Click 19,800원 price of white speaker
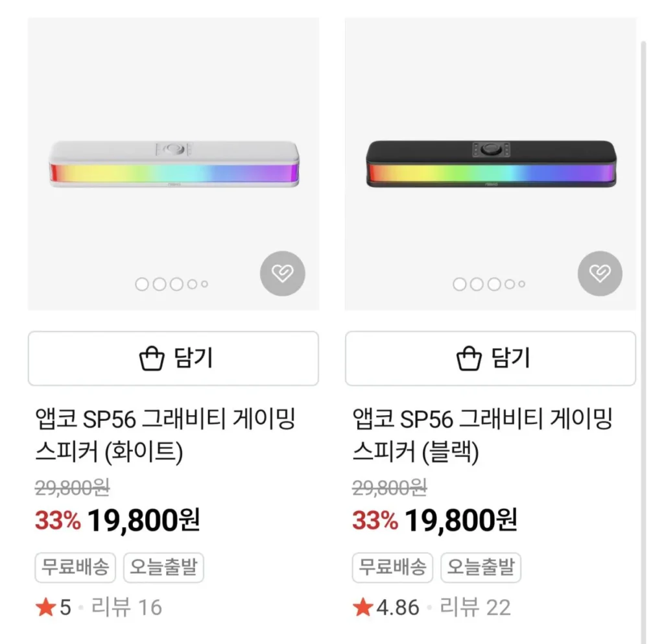664x644 pixels. (143, 519)
